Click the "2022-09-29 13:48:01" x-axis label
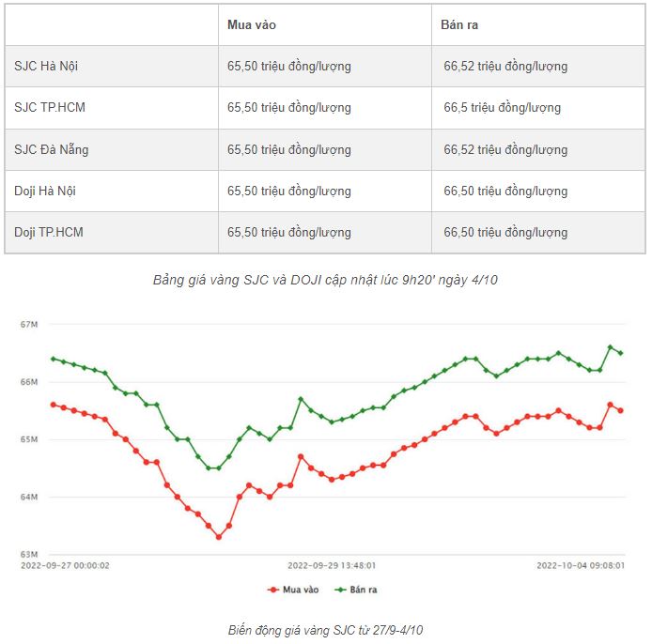652x644 pixels. 332,566
